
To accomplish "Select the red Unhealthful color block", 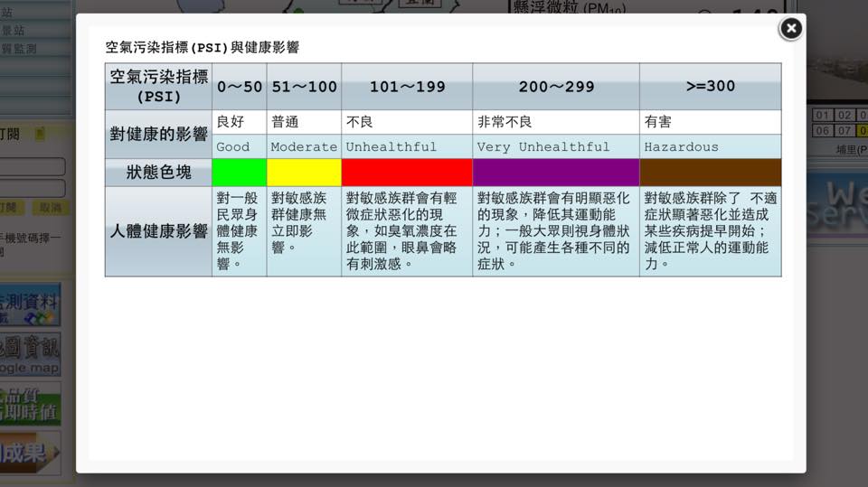I will (x=407, y=173).
